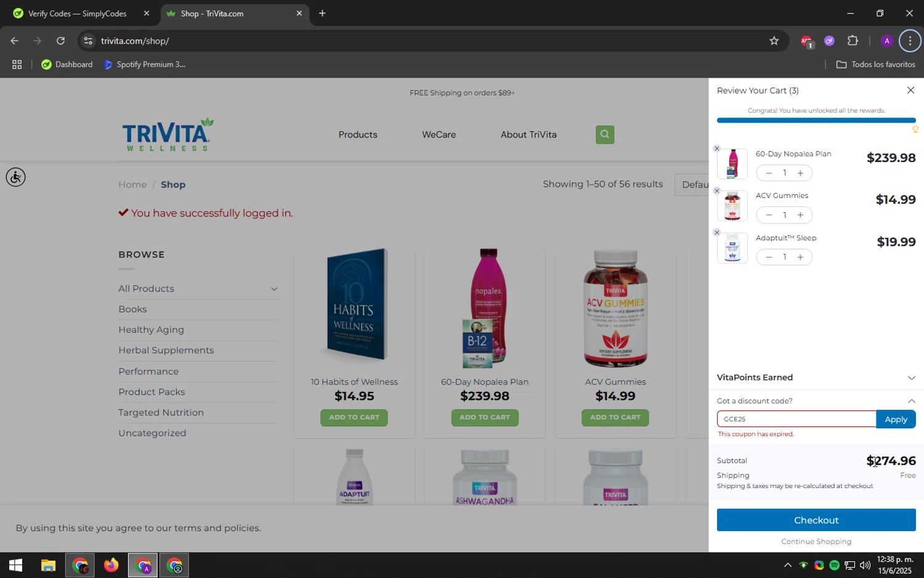Go to Home breadcrumb

point(132,184)
